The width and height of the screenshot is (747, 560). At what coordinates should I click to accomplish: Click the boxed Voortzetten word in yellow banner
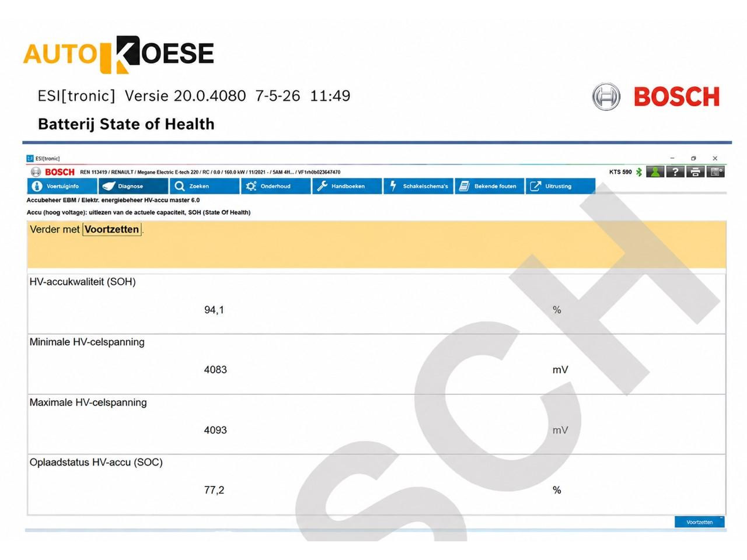112,229
